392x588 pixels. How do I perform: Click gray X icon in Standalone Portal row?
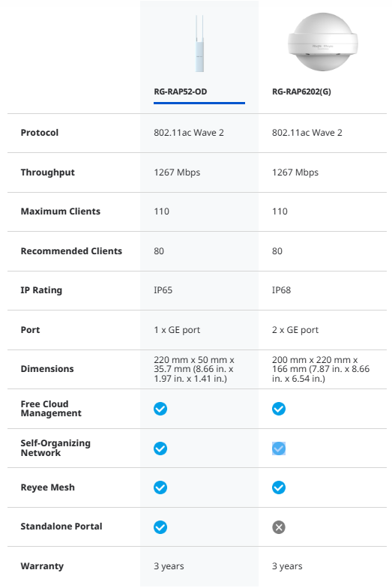(x=279, y=527)
